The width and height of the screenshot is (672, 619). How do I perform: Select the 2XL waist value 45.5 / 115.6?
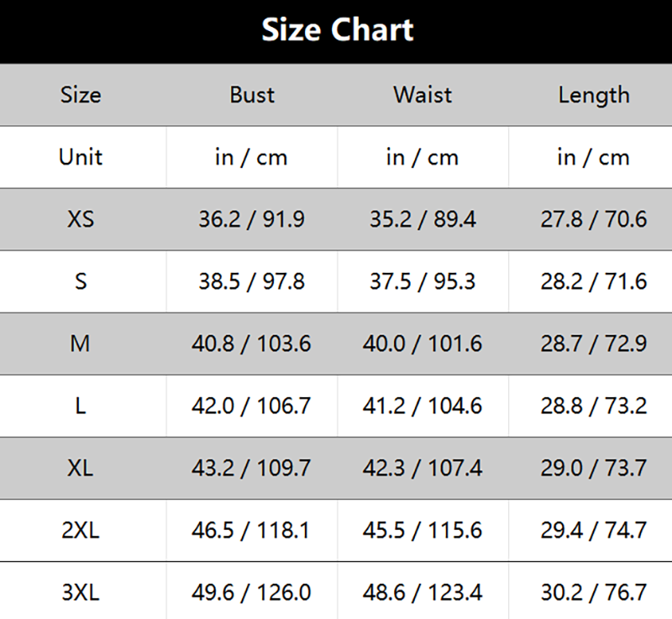(x=423, y=530)
